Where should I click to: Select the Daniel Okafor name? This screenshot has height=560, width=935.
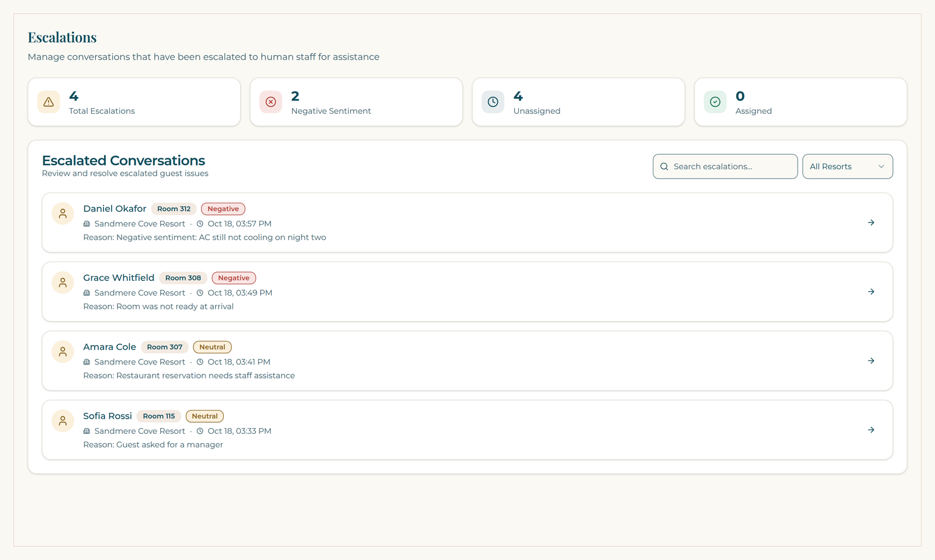(x=115, y=208)
